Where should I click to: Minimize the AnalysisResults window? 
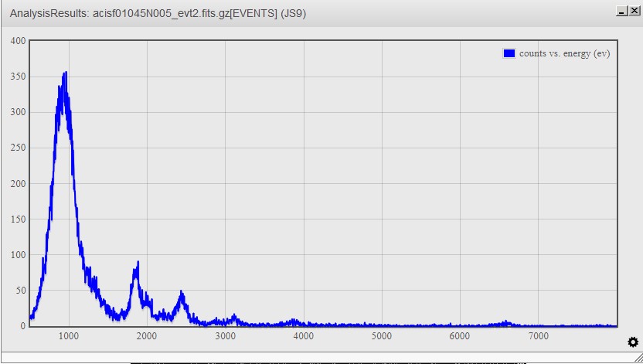(x=621, y=12)
